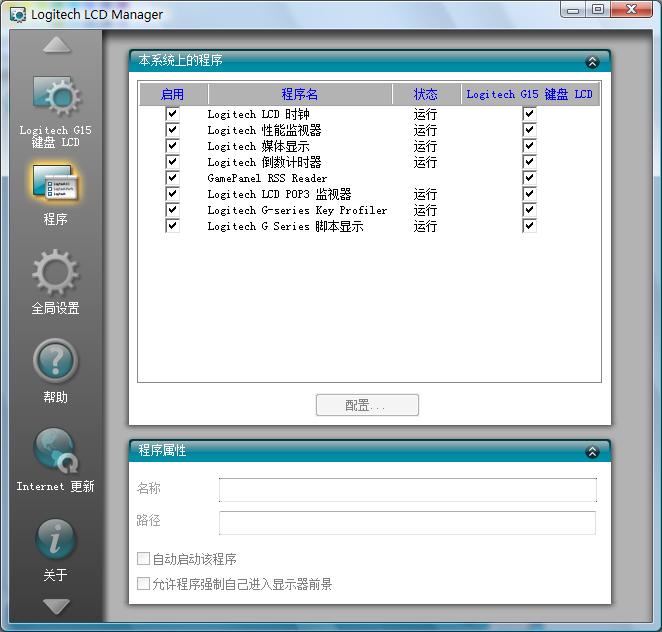Click the 程序名 column header
662x632 pixels.
(300, 94)
